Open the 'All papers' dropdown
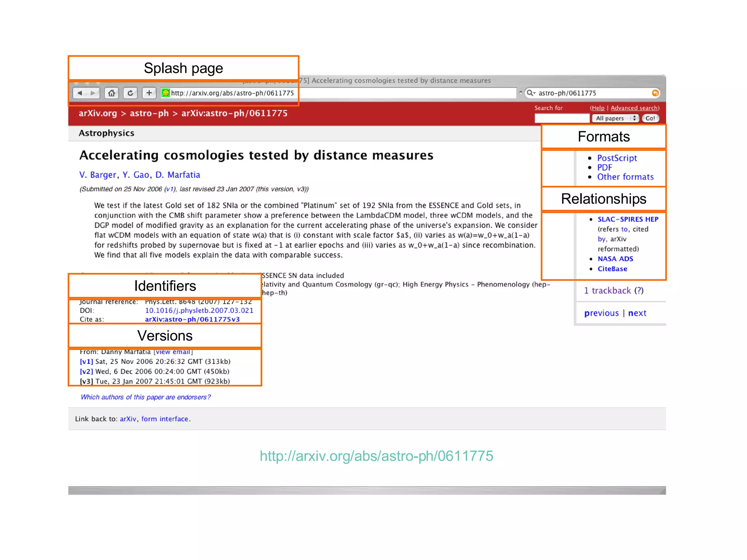This screenshot has width=747, height=560. coord(615,118)
